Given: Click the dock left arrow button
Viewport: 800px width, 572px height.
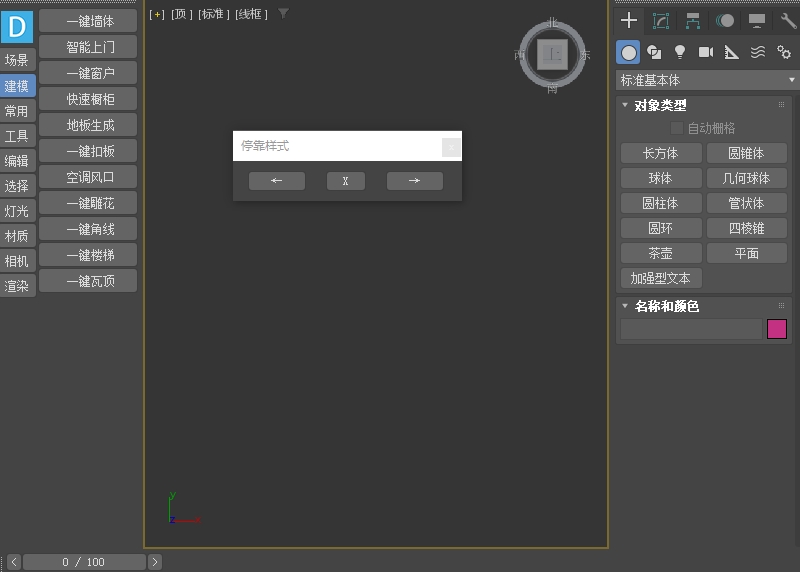Looking at the screenshot, I should click(276, 181).
